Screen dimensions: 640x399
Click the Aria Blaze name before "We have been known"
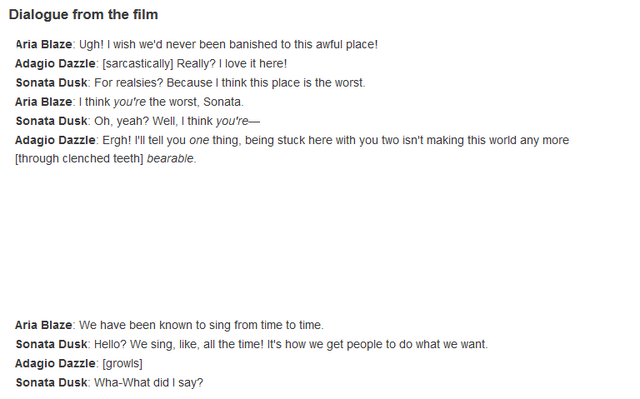pos(44,325)
